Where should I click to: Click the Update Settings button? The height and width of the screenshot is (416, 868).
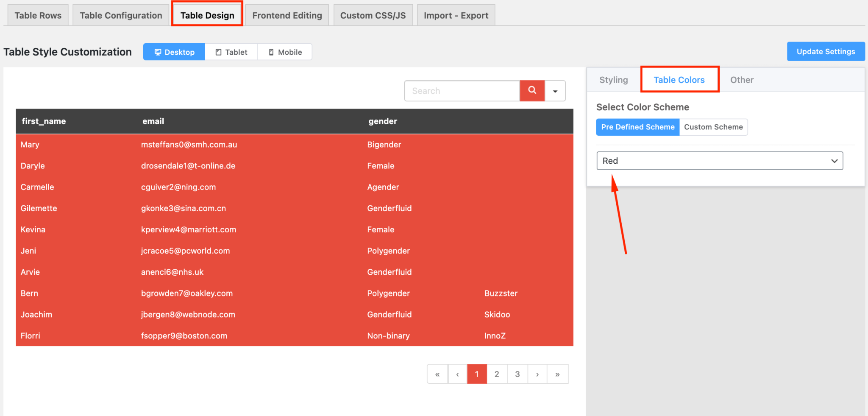coord(825,51)
